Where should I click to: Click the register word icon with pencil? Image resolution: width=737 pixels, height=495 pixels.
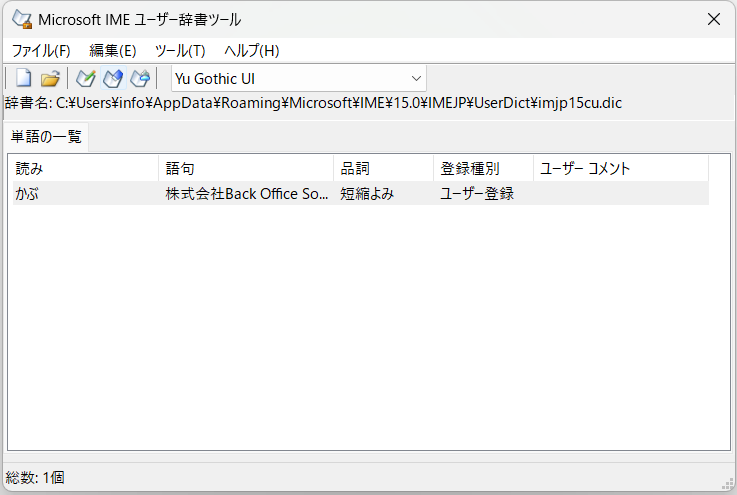pos(86,78)
